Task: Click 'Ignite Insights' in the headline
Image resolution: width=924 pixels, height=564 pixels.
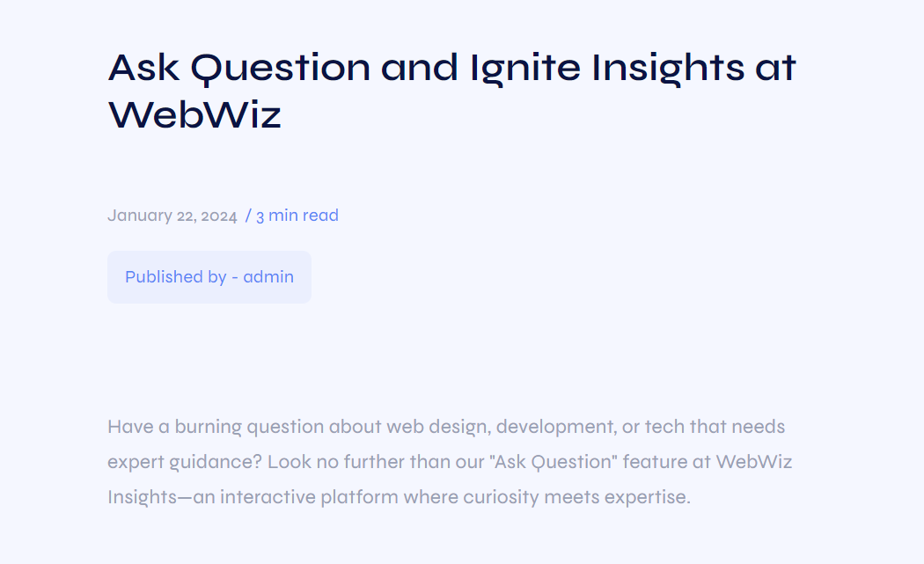Action: [607, 68]
